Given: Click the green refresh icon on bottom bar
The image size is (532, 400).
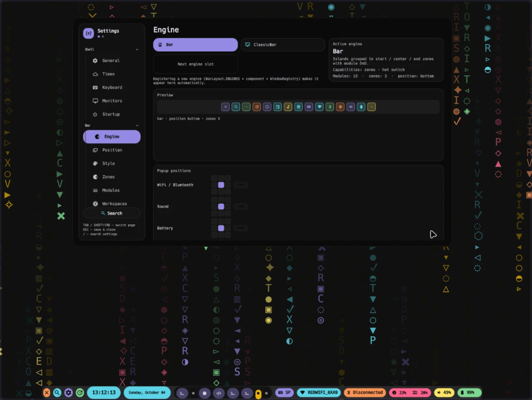Looking at the screenshot, I should [80, 393].
